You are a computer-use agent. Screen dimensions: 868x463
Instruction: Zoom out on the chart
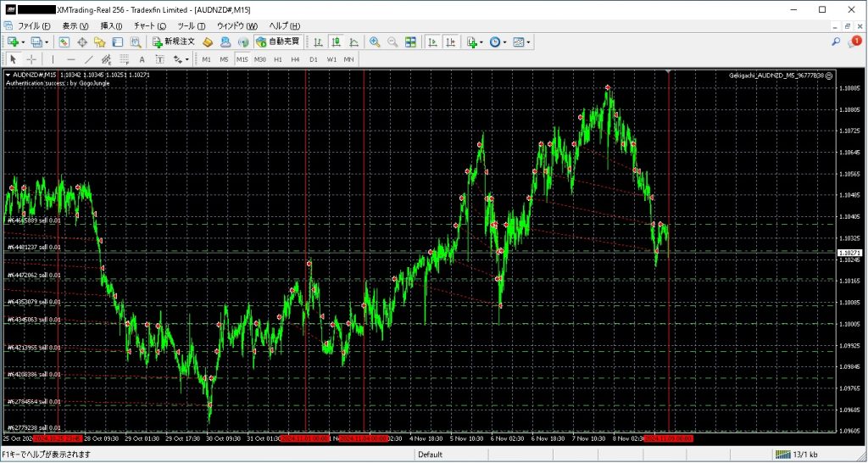click(392, 42)
